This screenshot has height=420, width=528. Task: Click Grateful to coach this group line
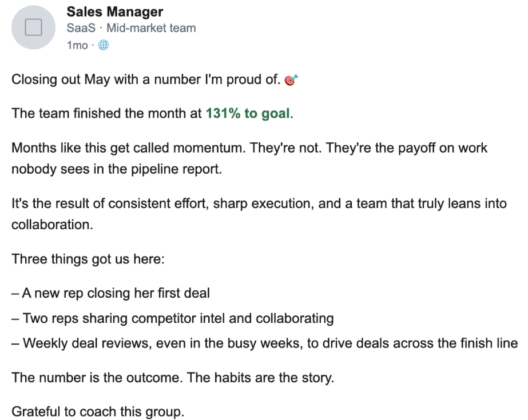click(x=98, y=411)
